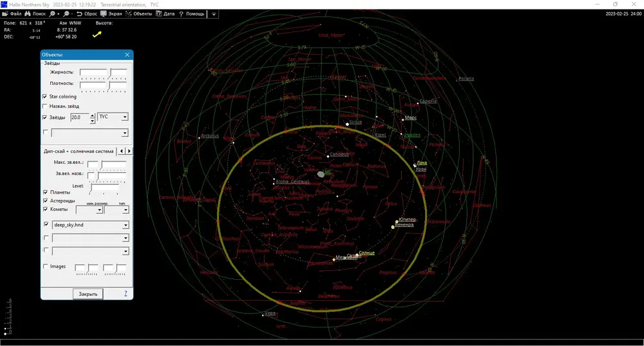The width and height of the screenshot is (644, 346).
Task: Expand the toolbar overflow dropdown arrow
Action: pos(214,14)
